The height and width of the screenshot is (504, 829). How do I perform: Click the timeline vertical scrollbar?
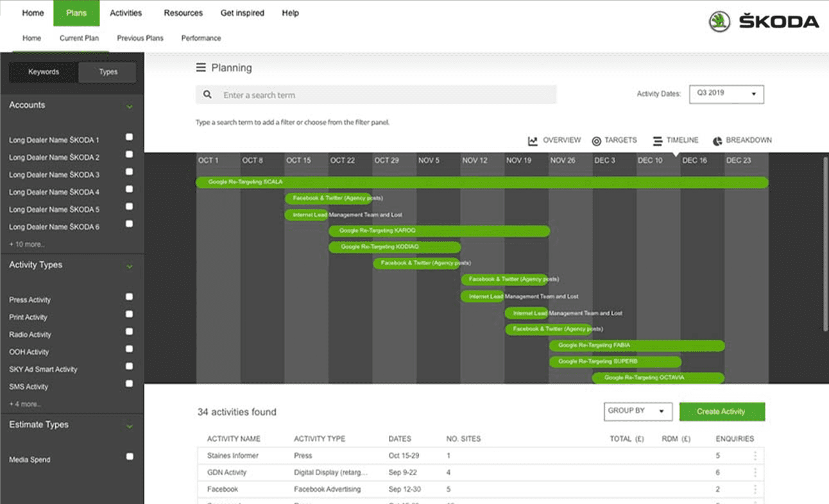(x=825, y=244)
